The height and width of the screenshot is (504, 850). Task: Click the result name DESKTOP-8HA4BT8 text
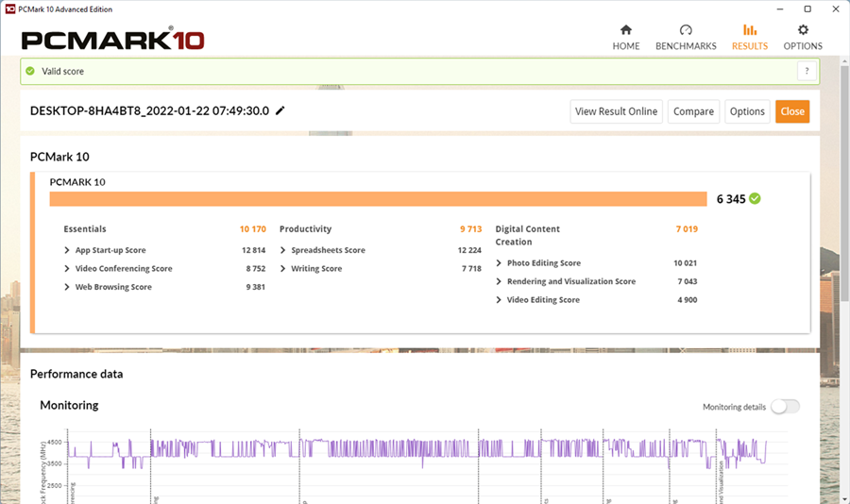[149, 110]
